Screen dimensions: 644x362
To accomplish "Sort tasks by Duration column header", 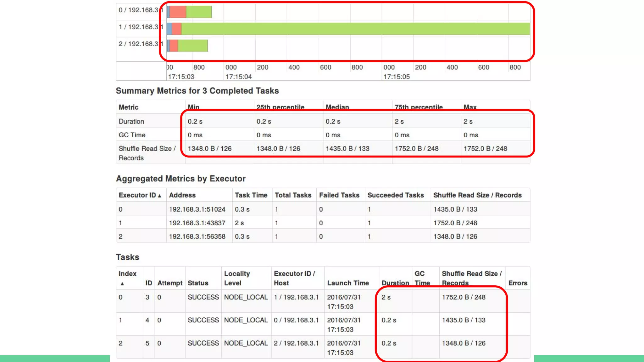I will coord(395,283).
